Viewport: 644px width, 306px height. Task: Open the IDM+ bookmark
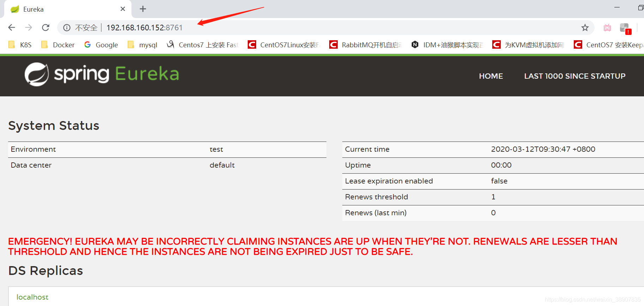pyautogui.click(x=447, y=45)
